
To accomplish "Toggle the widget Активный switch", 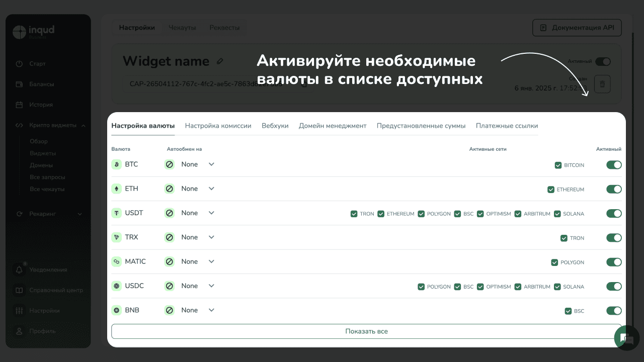I will [603, 61].
